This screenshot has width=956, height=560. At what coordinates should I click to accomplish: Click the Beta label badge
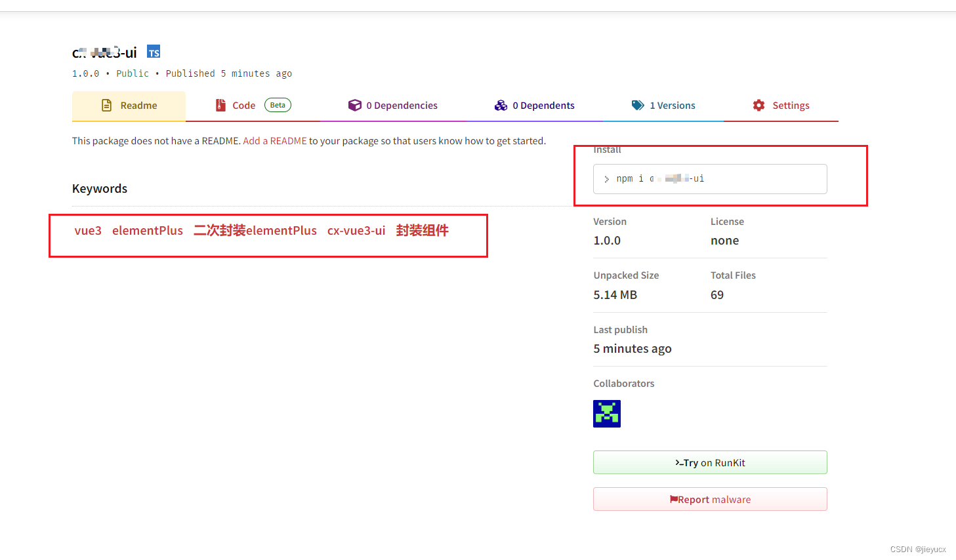point(278,105)
